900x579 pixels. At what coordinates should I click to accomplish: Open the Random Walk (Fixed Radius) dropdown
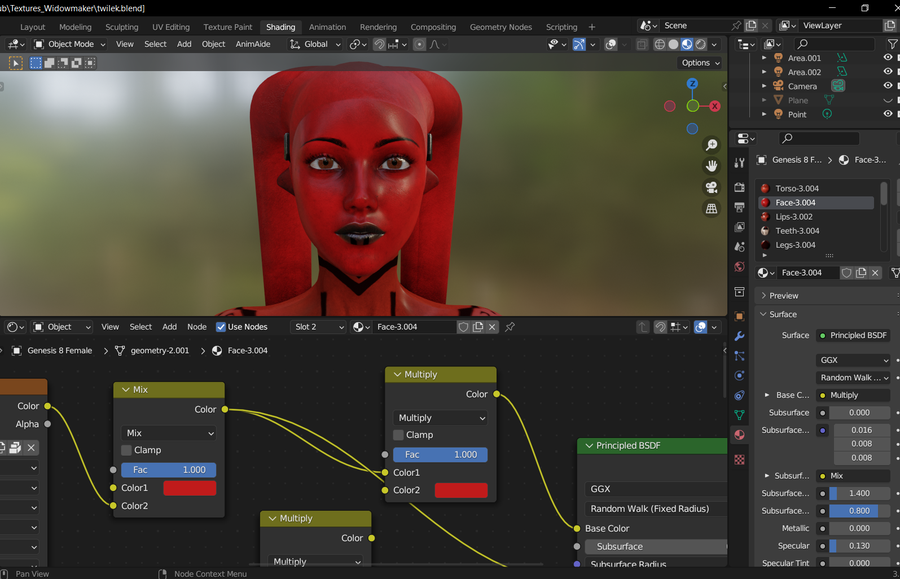[x=657, y=509]
